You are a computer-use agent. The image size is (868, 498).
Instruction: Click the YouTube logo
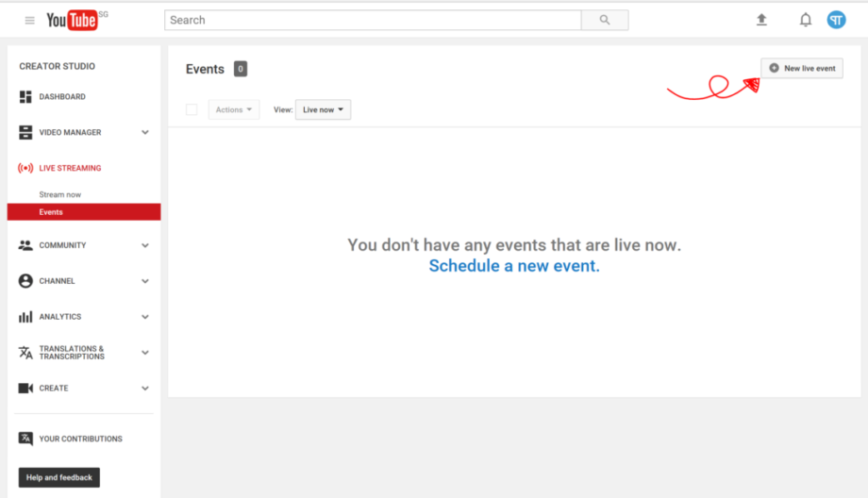pyautogui.click(x=72, y=20)
